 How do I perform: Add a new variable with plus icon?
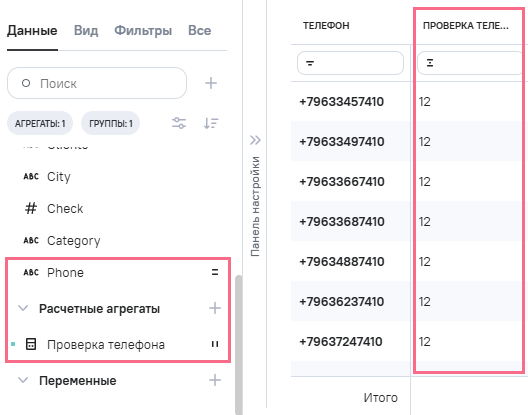pyautogui.click(x=215, y=380)
